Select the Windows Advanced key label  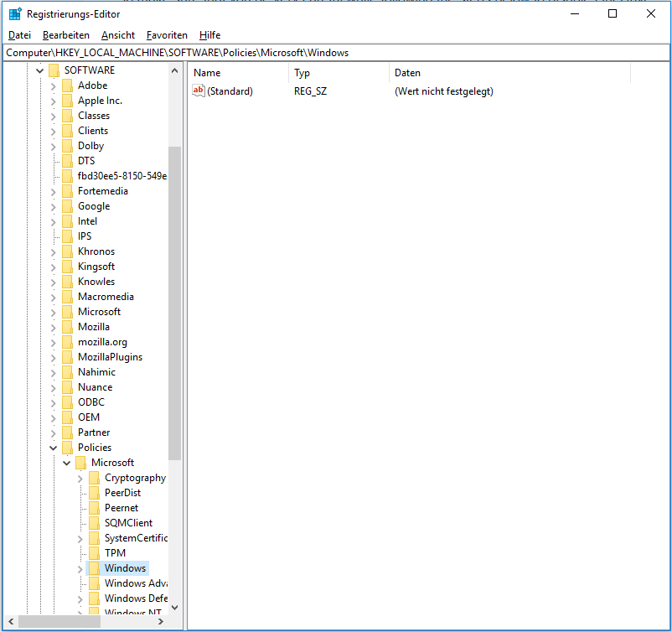pos(136,583)
